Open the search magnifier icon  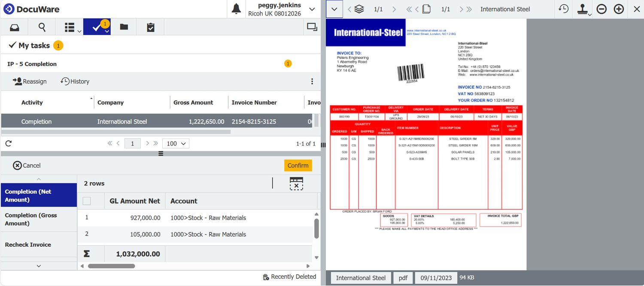click(x=42, y=27)
